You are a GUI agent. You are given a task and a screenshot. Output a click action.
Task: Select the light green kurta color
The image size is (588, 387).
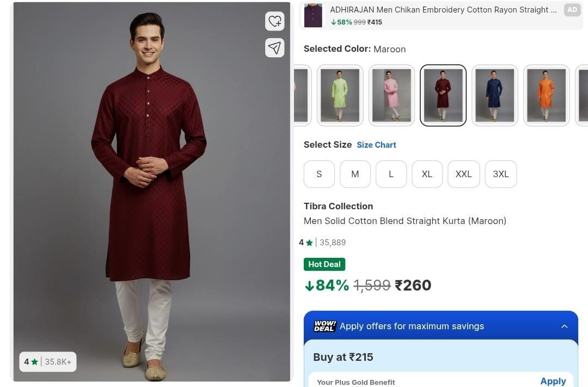coord(340,95)
